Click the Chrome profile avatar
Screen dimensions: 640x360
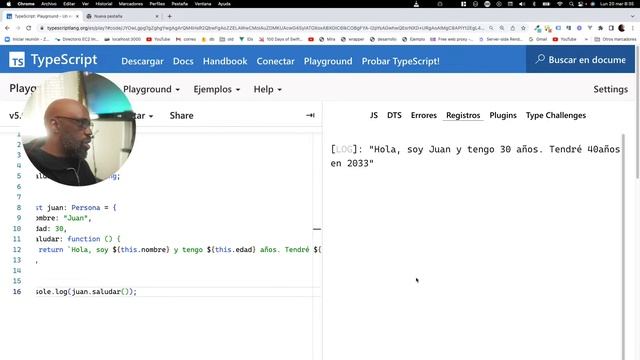point(622,28)
